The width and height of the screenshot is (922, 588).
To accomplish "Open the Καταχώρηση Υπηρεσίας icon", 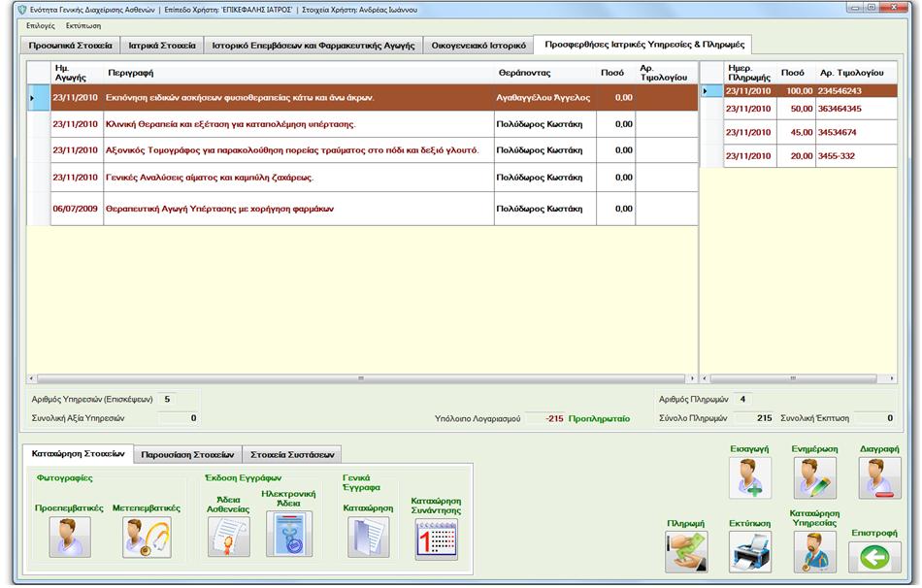I will click(814, 551).
